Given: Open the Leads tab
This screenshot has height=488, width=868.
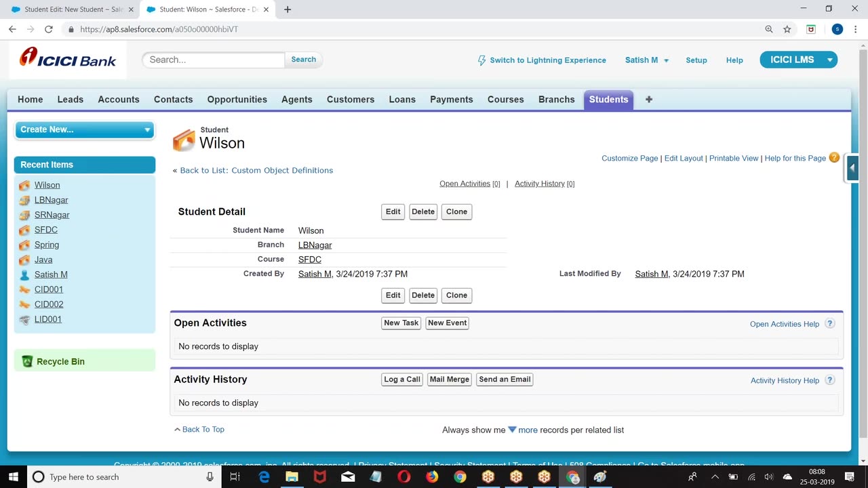Looking at the screenshot, I should pos(71,99).
